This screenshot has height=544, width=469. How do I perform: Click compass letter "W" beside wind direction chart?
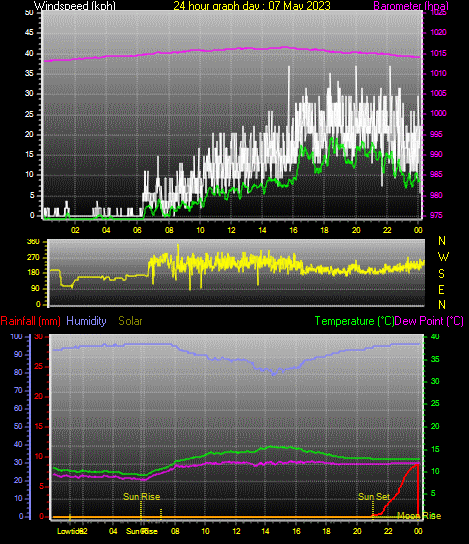click(x=443, y=257)
